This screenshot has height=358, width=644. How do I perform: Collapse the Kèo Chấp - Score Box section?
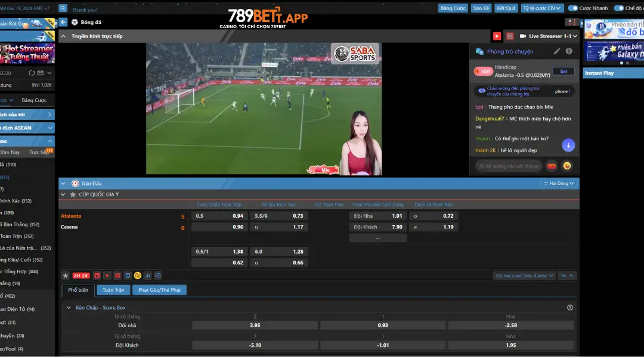click(x=69, y=307)
